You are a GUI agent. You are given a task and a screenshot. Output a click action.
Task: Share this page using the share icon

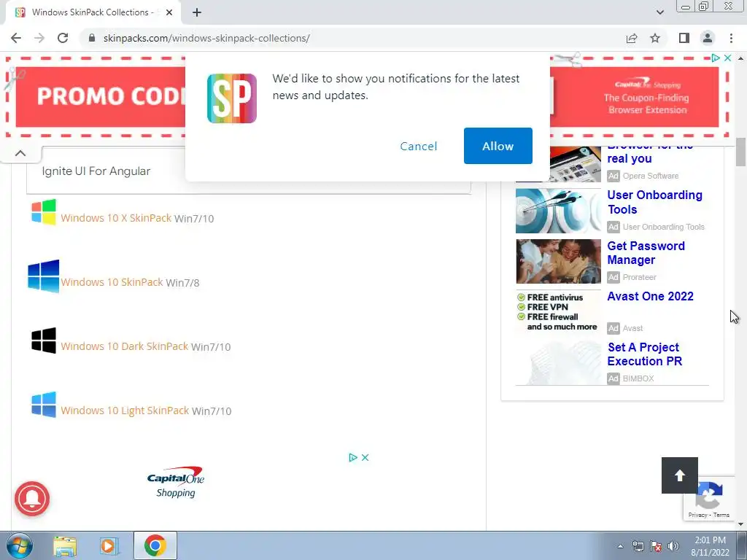632,38
